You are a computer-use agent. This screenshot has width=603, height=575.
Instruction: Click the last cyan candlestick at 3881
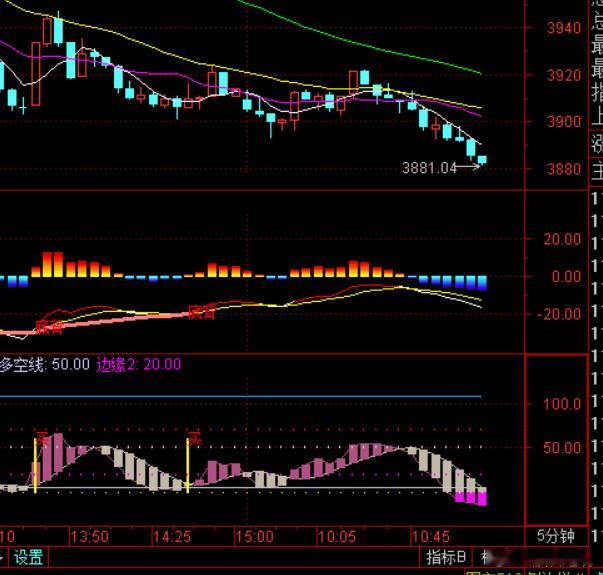(x=482, y=160)
